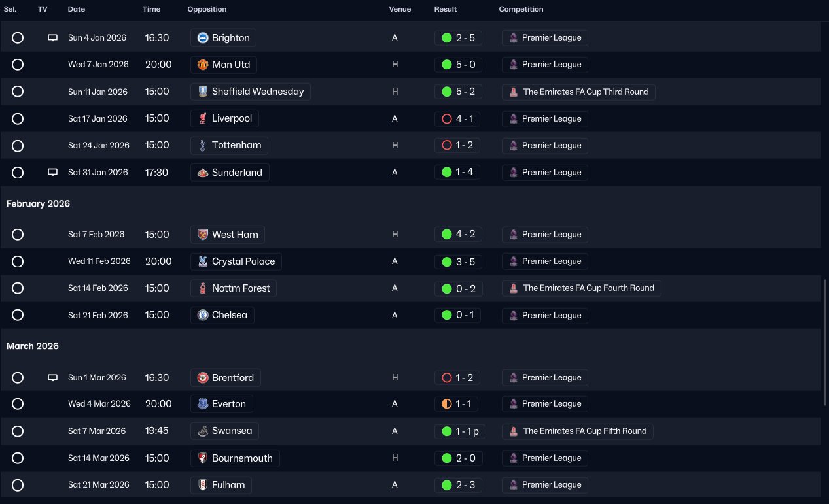Open the Nottm Forest team button
Image resolution: width=829 pixels, height=504 pixels.
pyautogui.click(x=234, y=288)
